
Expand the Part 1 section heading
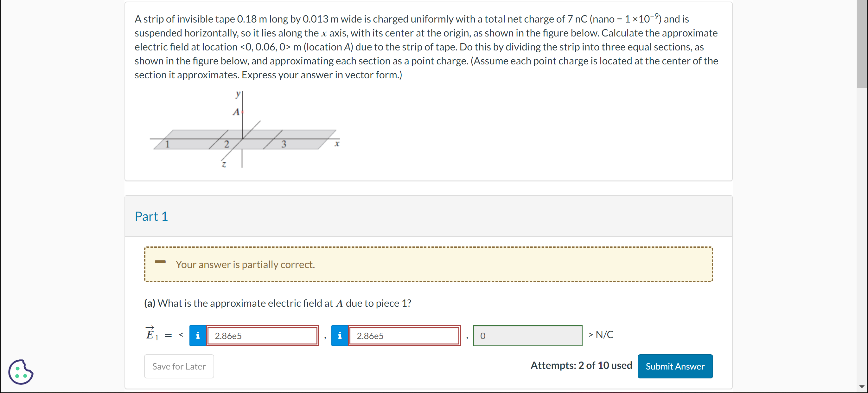pyautogui.click(x=151, y=216)
